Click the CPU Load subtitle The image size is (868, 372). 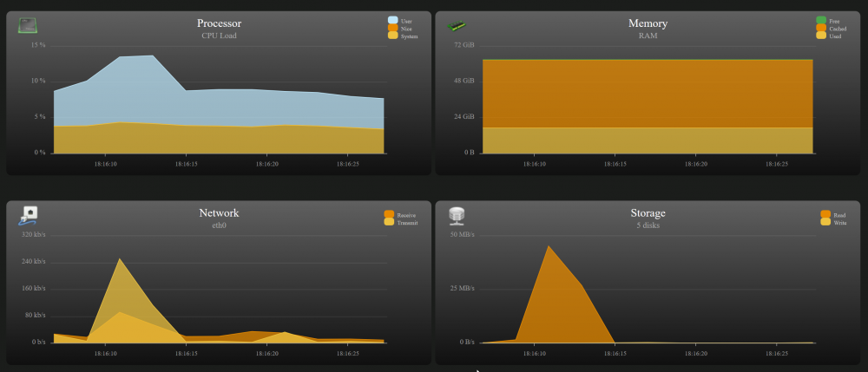tap(220, 36)
